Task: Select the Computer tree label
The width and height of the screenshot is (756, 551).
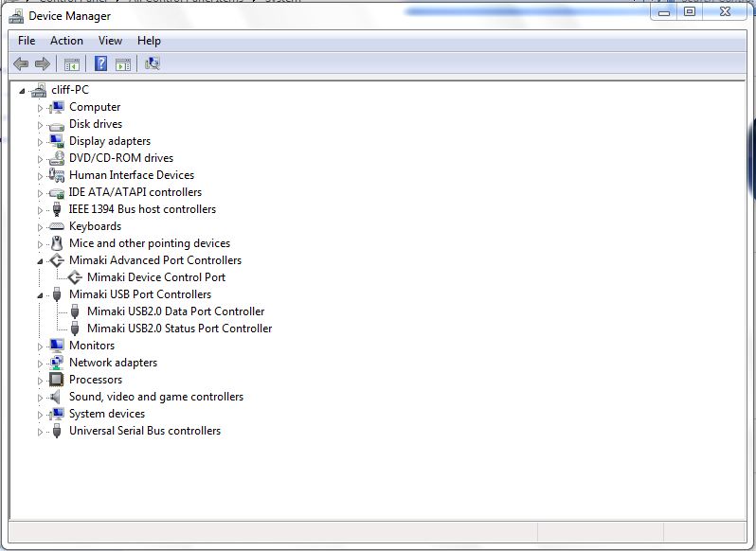Action: (x=95, y=107)
